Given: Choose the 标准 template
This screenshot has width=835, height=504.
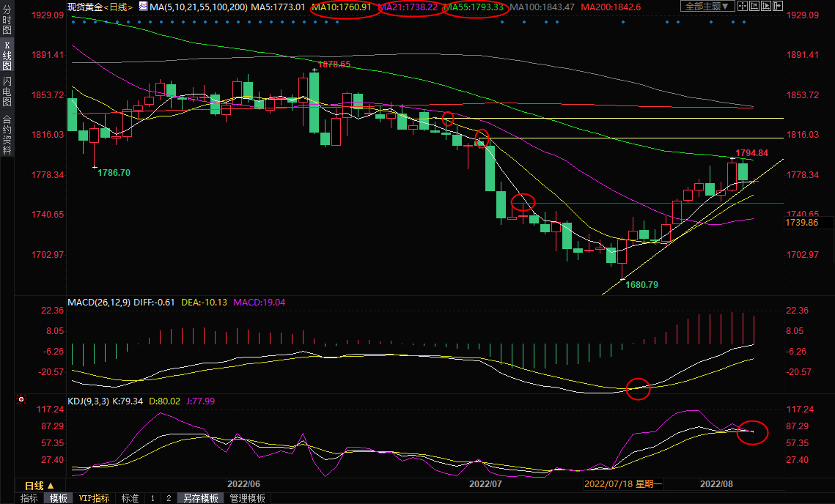Looking at the screenshot, I should 130,498.
